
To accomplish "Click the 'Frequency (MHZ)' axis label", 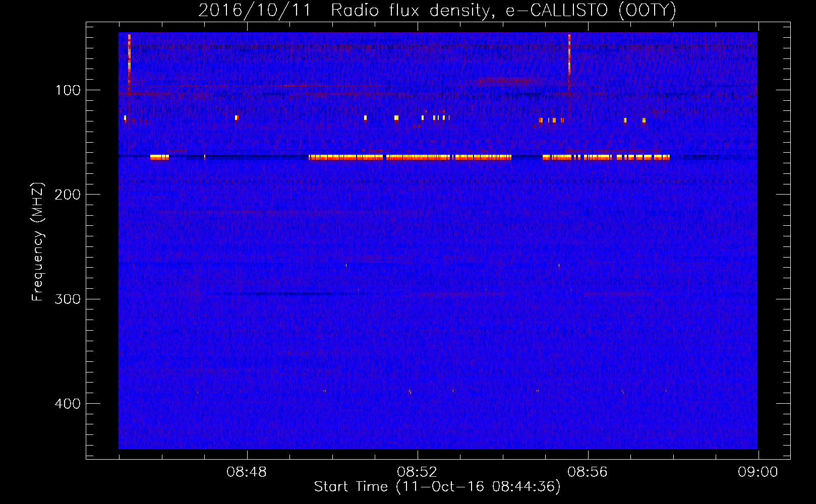I will click(x=38, y=242).
